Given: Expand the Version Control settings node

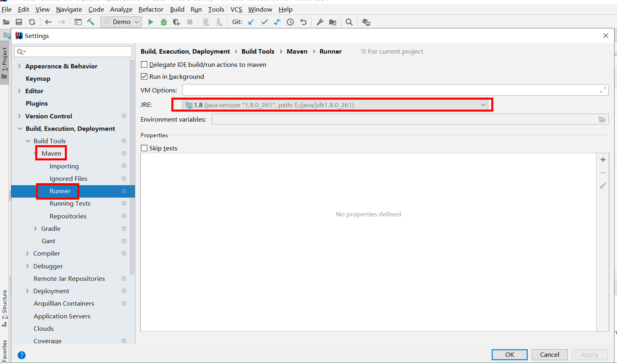Looking at the screenshot, I should (19, 116).
